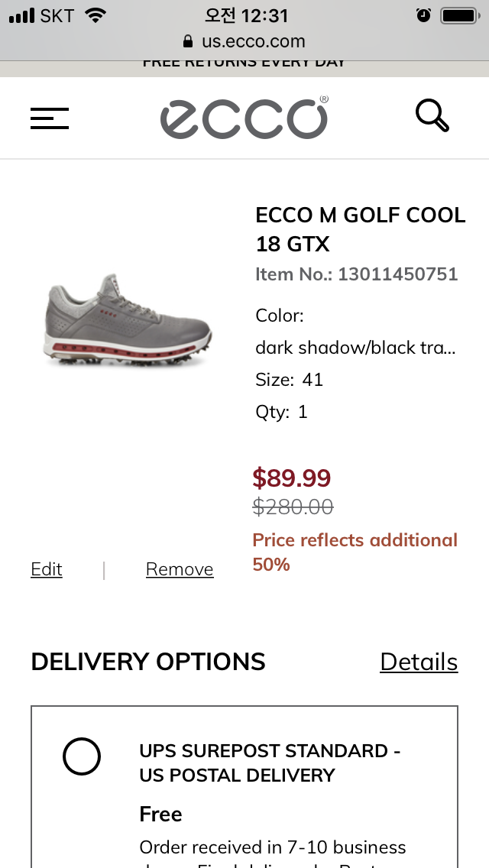
Task: Tap the Wi-Fi status icon
Action: coord(96,15)
